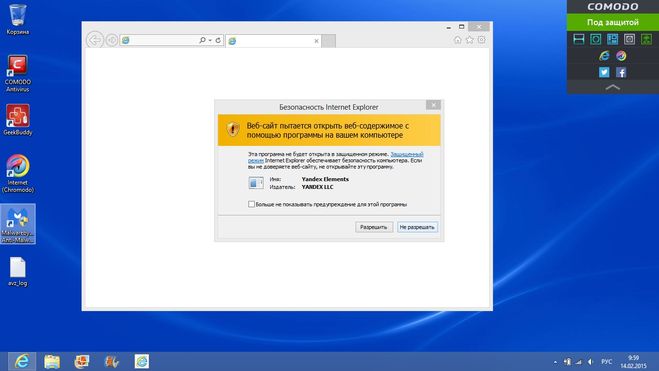Open the COMODO Antivirus desktop shortcut
This screenshot has height=371, width=659.
pyautogui.click(x=18, y=73)
